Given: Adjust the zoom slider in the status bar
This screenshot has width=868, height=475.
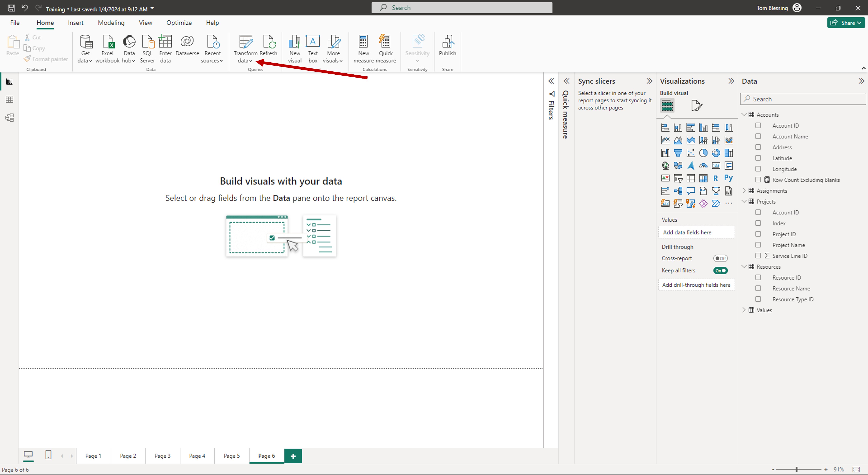Looking at the screenshot, I should (797, 469).
